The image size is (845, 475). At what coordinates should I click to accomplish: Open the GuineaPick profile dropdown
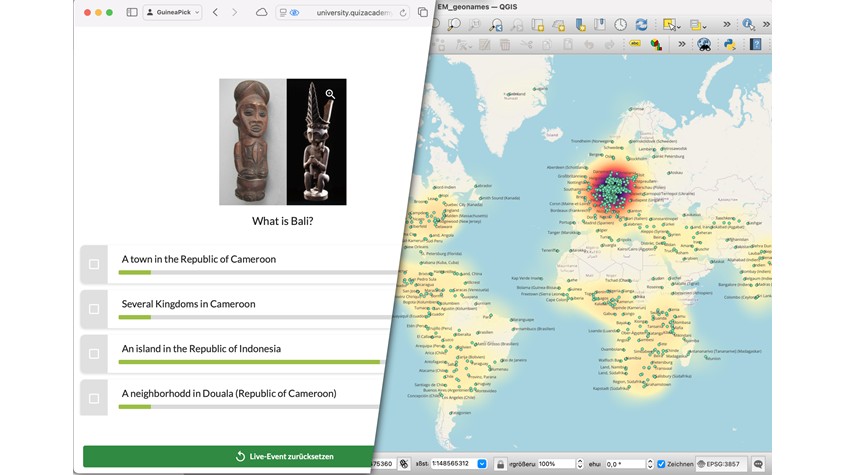(x=173, y=12)
